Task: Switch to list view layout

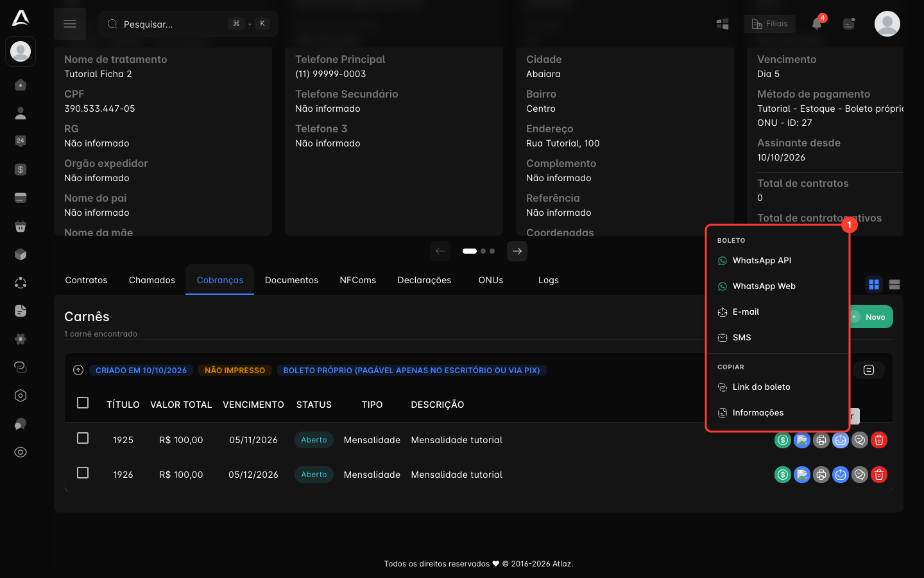Action: click(894, 285)
